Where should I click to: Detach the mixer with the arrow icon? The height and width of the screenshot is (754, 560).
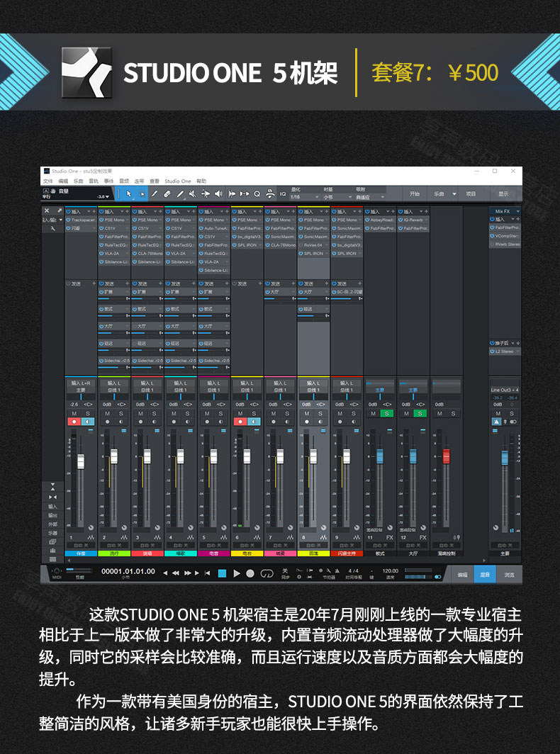(x=60, y=210)
